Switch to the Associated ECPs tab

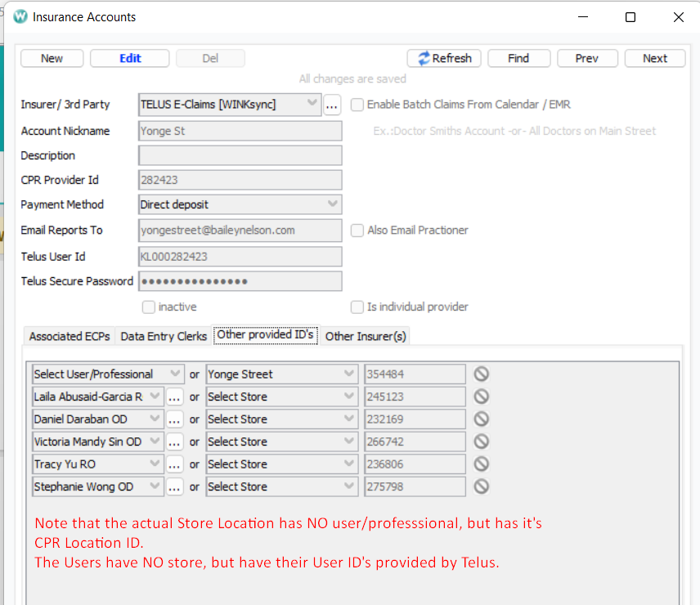pos(70,336)
